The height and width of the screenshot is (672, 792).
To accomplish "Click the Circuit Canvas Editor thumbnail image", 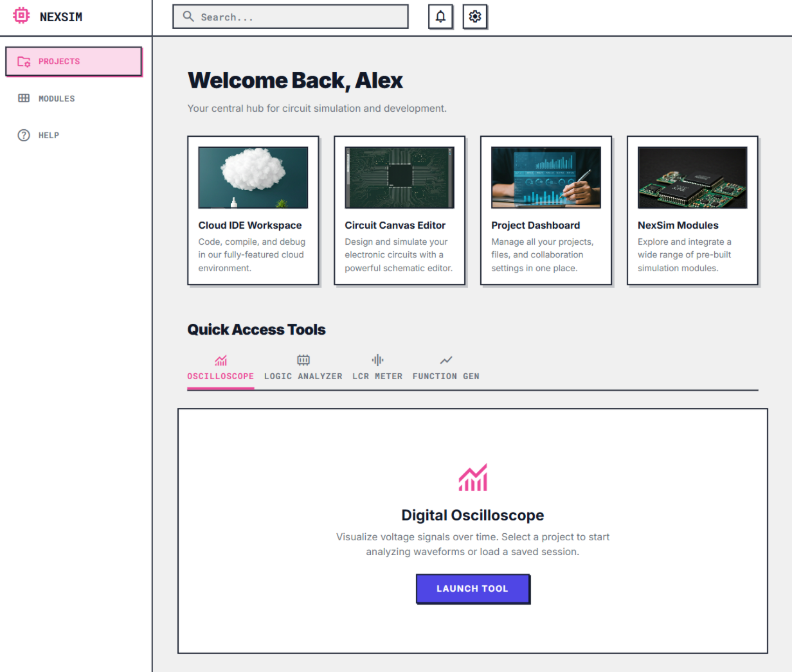I will pyautogui.click(x=399, y=177).
